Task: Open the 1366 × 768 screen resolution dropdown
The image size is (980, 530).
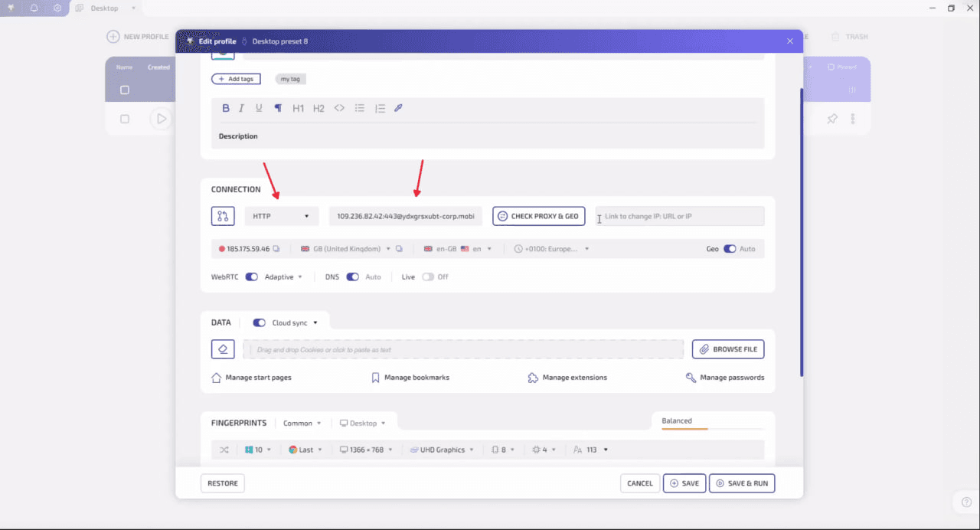Action: (366, 450)
